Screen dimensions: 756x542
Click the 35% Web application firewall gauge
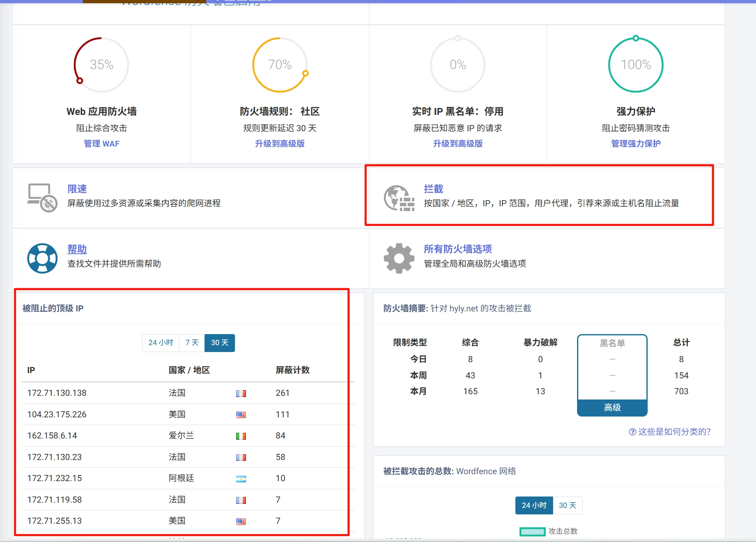[101, 65]
